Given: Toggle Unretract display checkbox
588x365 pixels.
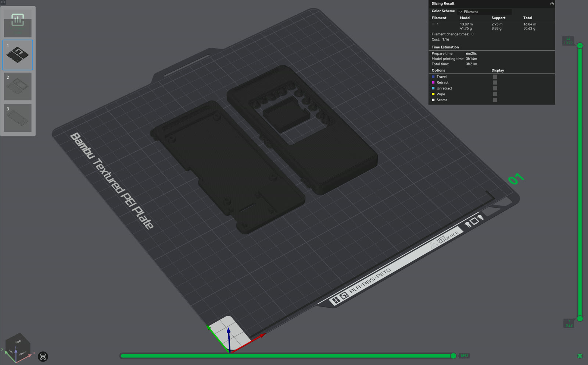Looking at the screenshot, I should [x=495, y=88].
